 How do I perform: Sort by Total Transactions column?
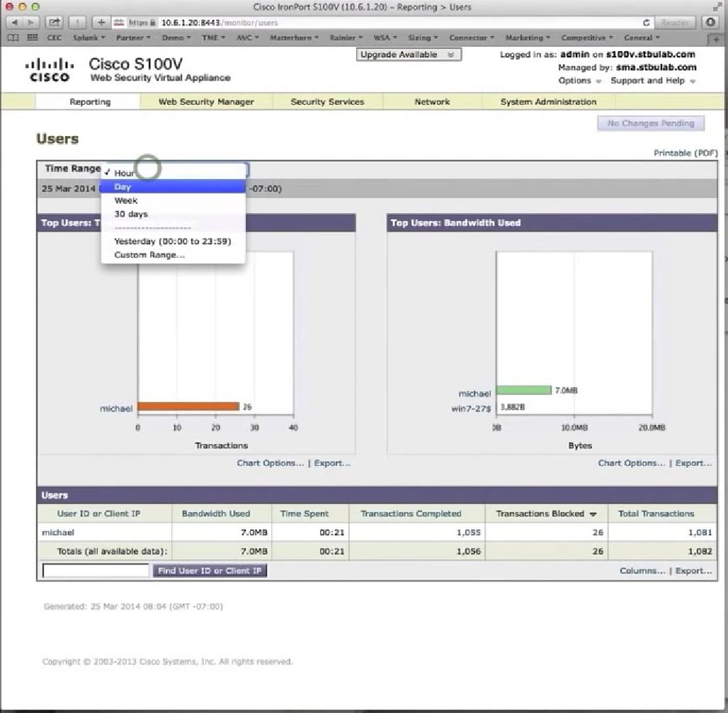point(656,514)
